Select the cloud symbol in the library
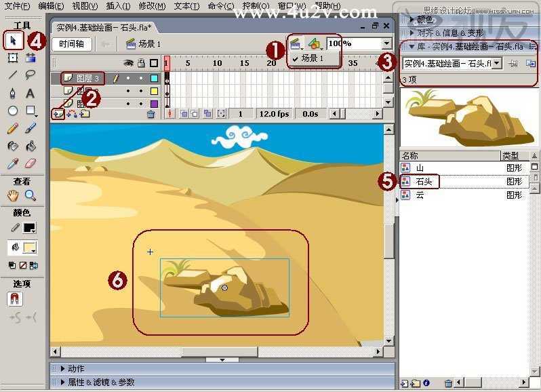This screenshot has width=541, height=392. [x=464, y=195]
